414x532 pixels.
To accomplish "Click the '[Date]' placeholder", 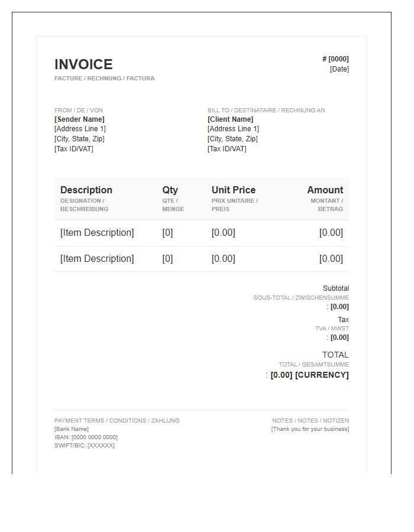I will pos(339,69).
